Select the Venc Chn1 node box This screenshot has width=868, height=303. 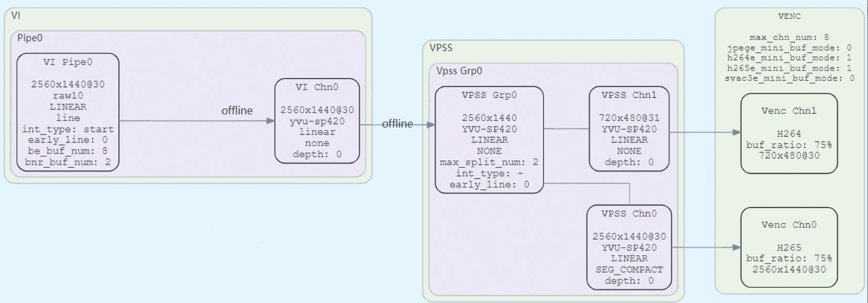point(789,133)
